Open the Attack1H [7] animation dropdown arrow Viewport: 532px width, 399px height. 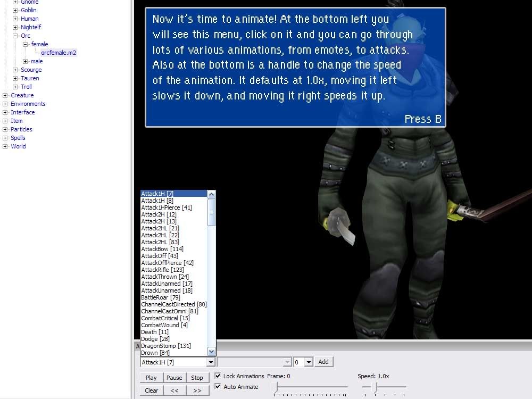coord(211,362)
